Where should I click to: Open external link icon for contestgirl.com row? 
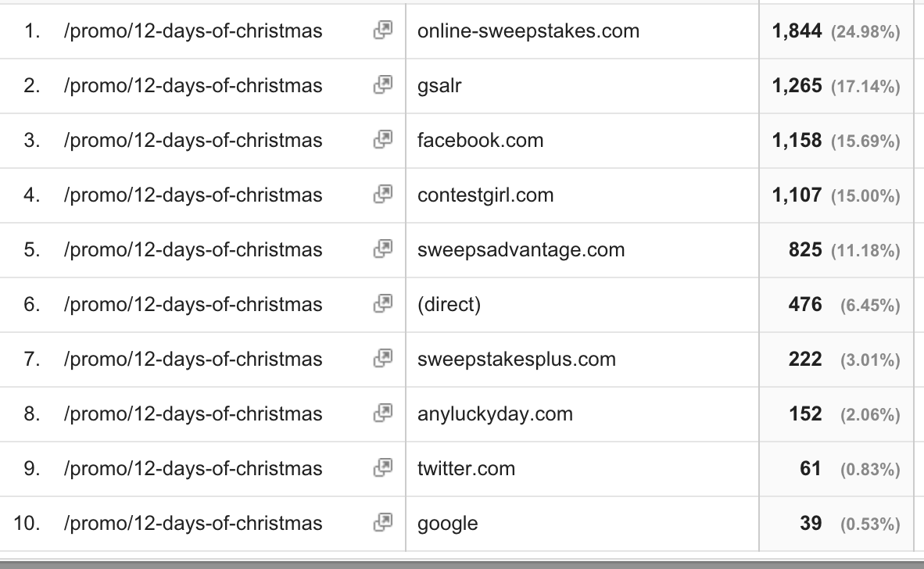pyautogui.click(x=382, y=195)
